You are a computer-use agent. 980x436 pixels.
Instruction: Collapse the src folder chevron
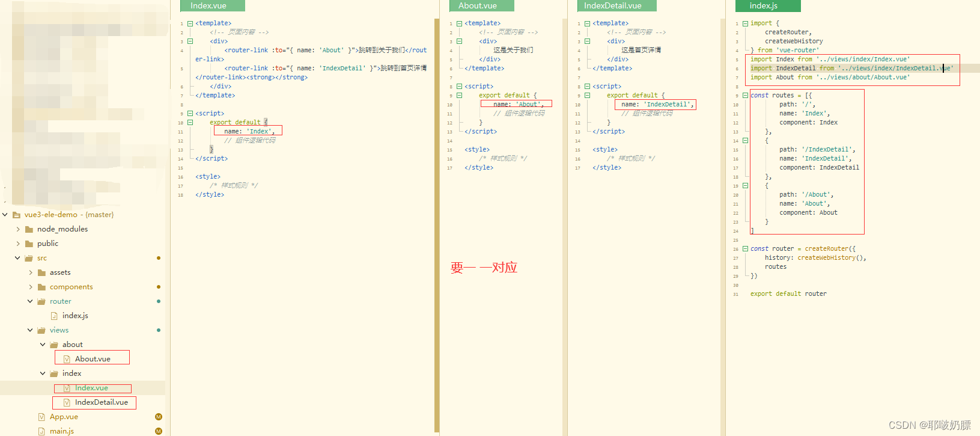[x=17, y=258]
